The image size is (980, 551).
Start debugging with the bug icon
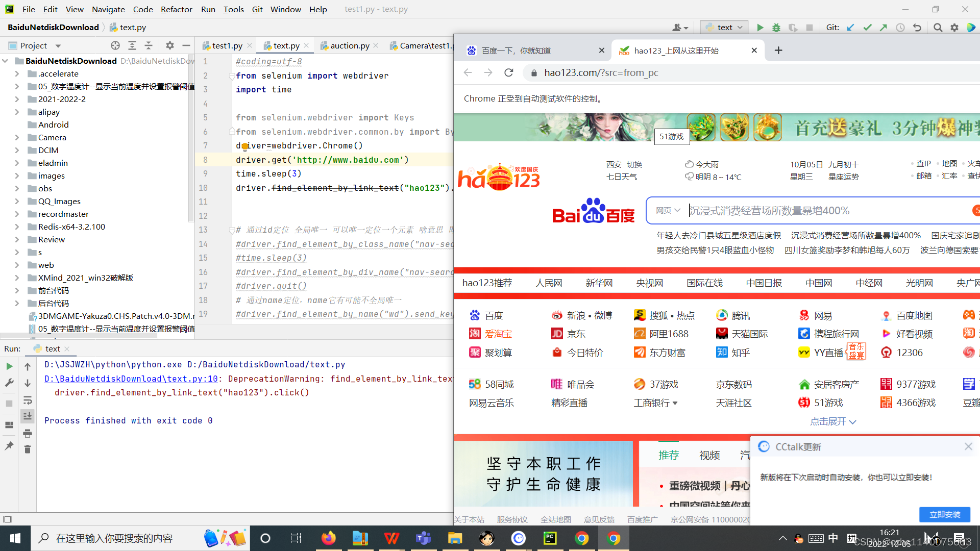776,27
